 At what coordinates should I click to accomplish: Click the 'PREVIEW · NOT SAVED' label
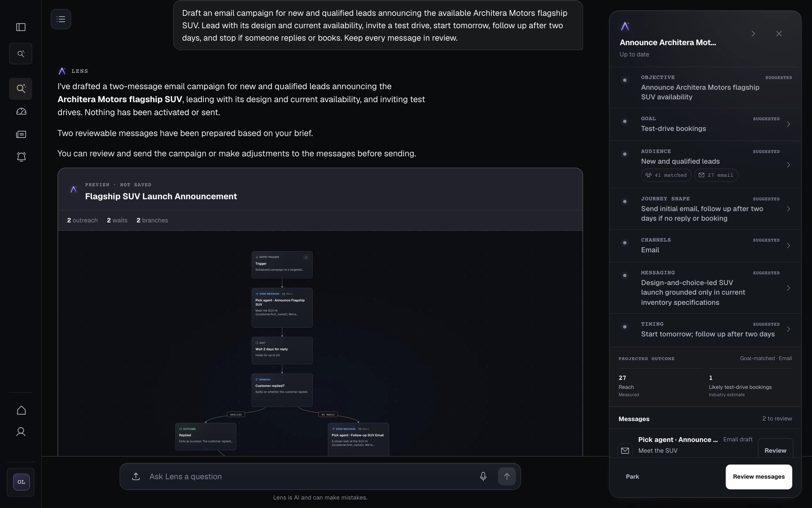pyautogui.click(x=118, y=185)
